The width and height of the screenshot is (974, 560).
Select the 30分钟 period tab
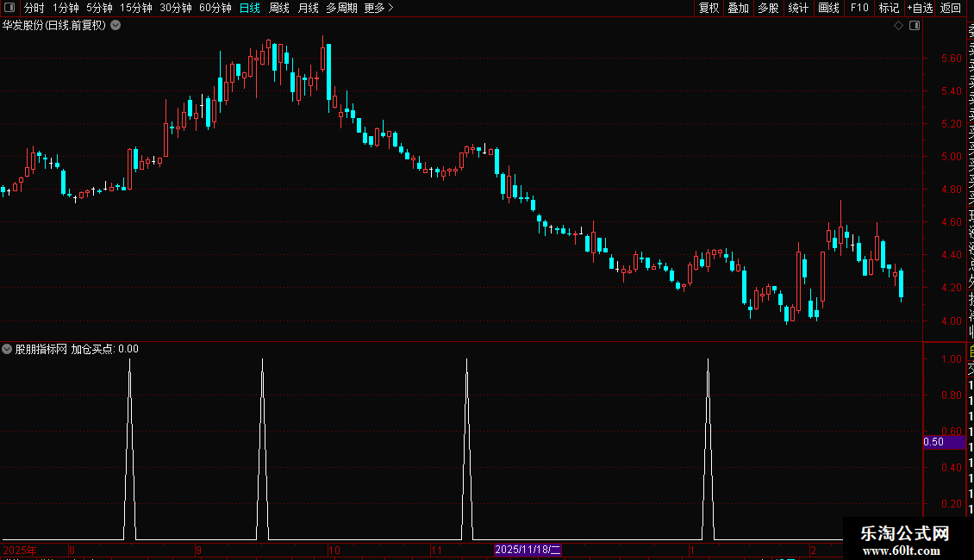176,8
